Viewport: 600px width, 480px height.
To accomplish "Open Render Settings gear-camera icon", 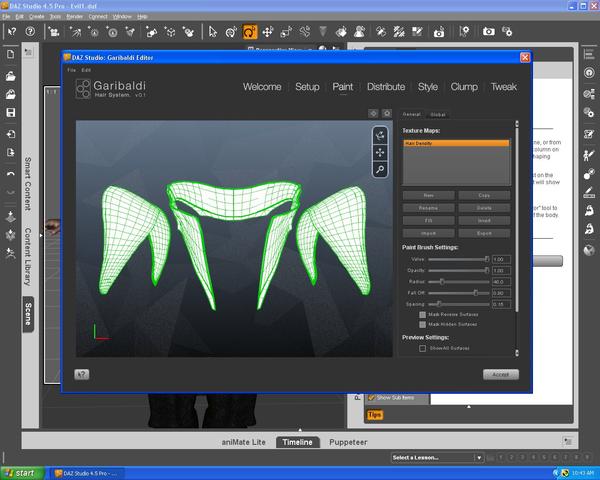I will tap(507, 32).
